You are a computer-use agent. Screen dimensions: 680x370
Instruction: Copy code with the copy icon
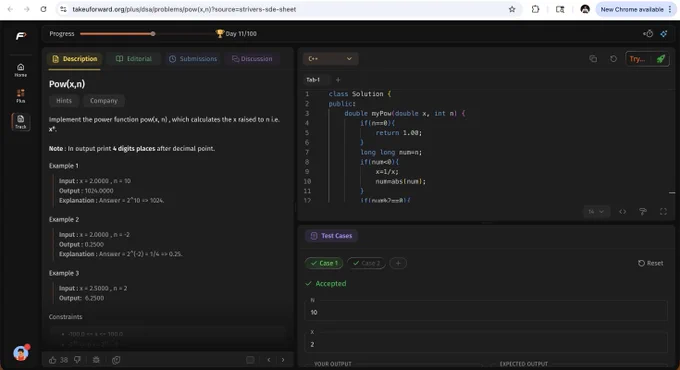[x=593, y=59]
